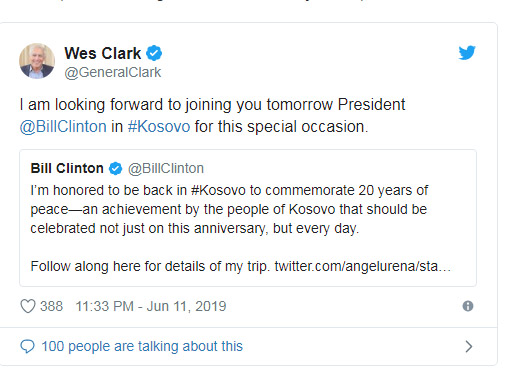This screenshot has width=517, height=380.
Task: Like the tweet with heart icon
Action: 28,306
